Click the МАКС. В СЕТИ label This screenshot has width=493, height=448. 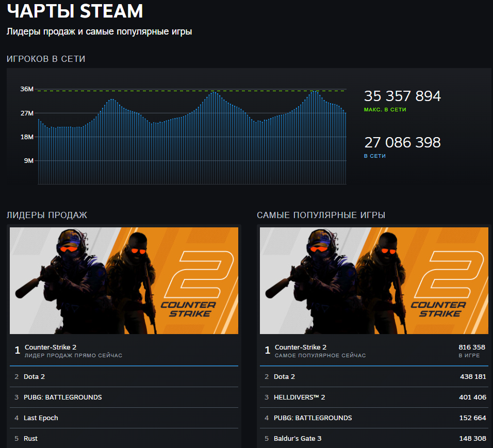385,110
